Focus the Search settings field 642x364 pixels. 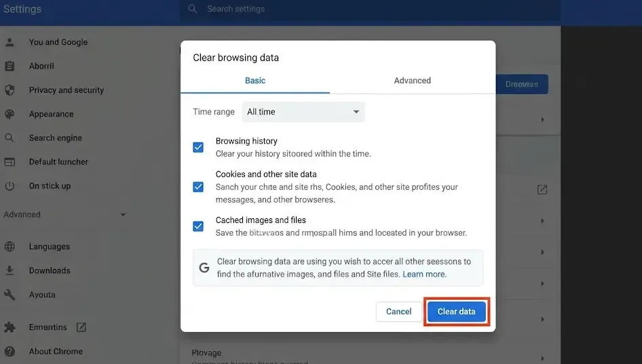pyautogui.click(x=370, y=9)
